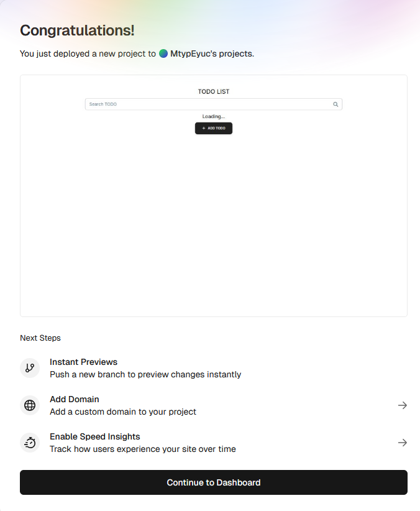Click the plus icon on ADD TODO button
This screenshot has width=420, height=511.
(x=204, y=128)
